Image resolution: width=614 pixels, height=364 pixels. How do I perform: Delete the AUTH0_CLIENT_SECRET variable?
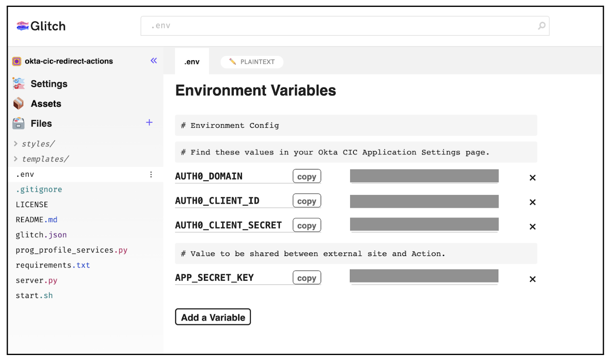pyautogui.click(x=532, y=226)
